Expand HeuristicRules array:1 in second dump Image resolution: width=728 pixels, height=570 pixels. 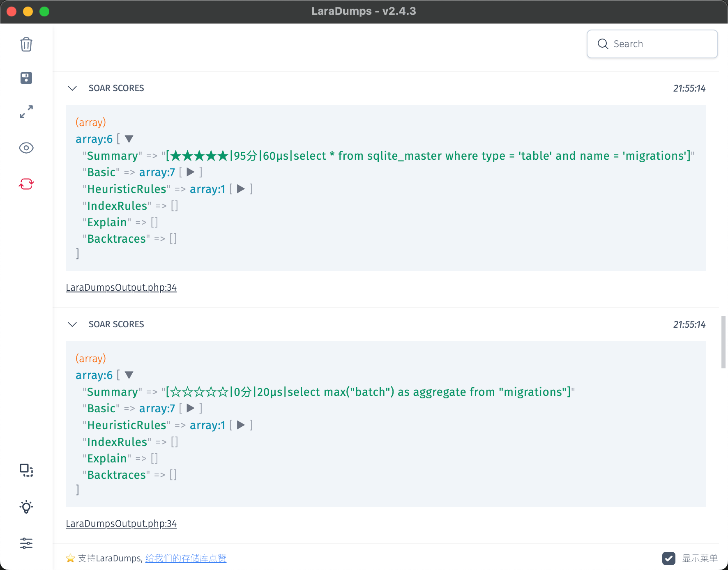click(x=241, y=425)
